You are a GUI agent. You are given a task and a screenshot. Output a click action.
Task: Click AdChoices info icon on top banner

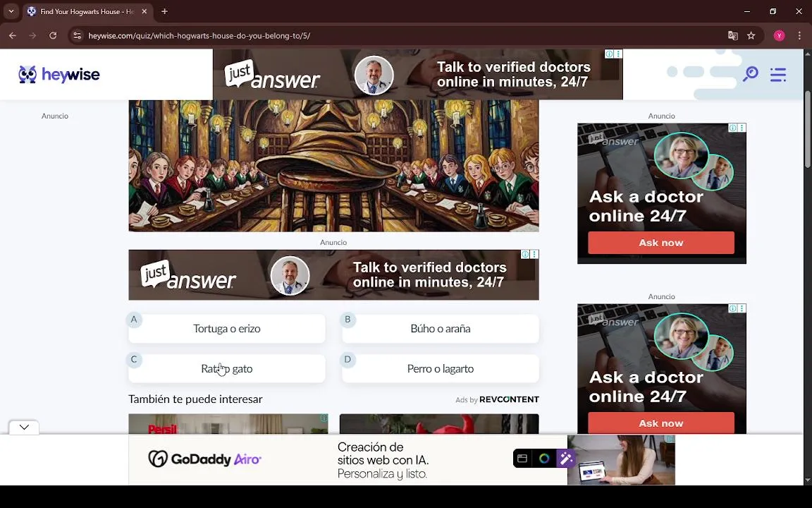pyautogui.click(x=610, y=54)
